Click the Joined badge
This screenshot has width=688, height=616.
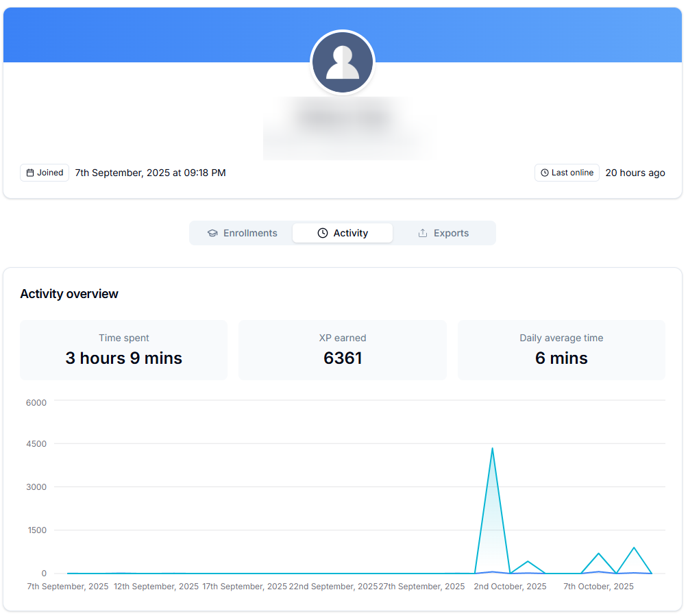(x=45, y=173)
